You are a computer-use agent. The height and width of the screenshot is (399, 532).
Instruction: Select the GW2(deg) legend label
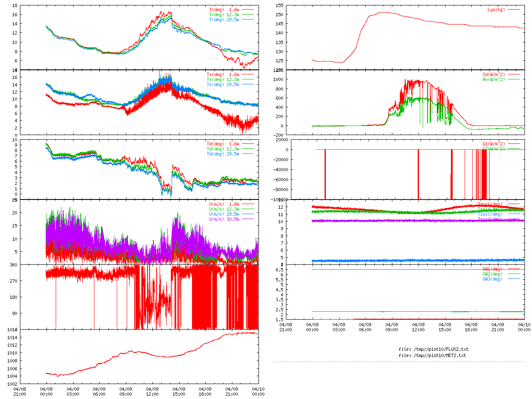click(x=492, y=274)
